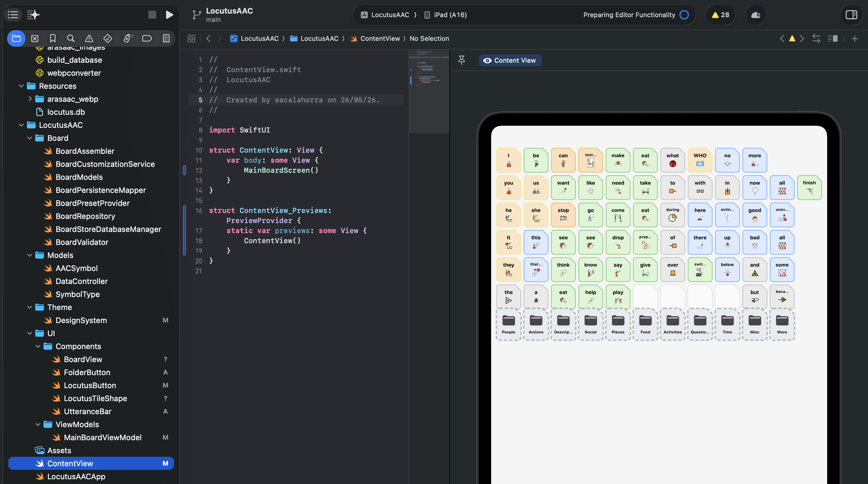Stop the running scheme
Viewport: 868px width, 484px height.
tap(152, 15)
